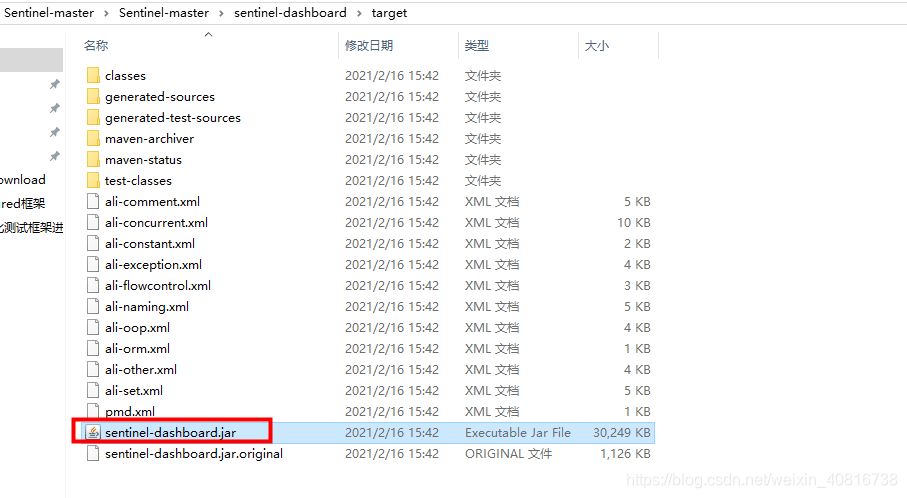This screenshot has height=498, width=907.
Task: Select sentinel-dashboard.jar file name
Action: click(x=171, y=433)
